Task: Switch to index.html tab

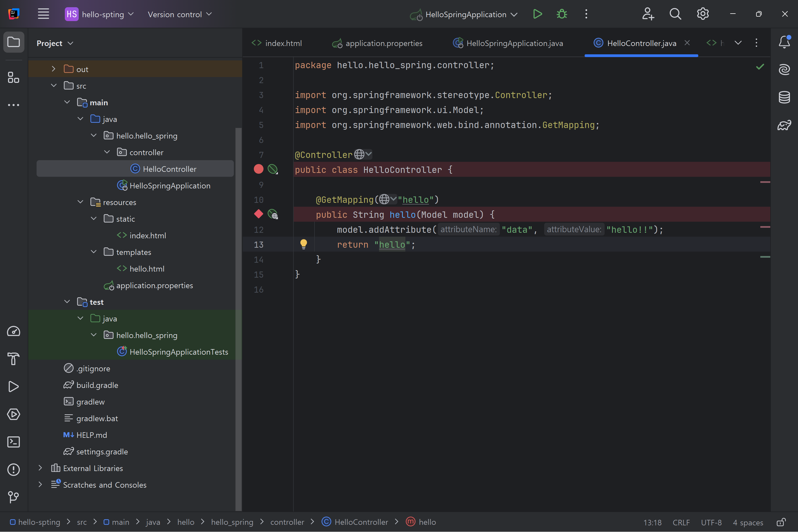Action: (x=277, y=43)
